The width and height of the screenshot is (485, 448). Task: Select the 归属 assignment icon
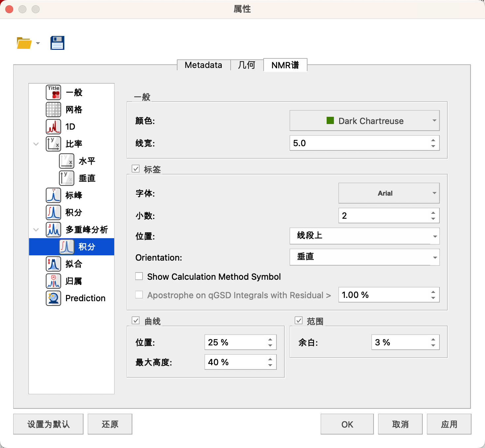[53, 281]
